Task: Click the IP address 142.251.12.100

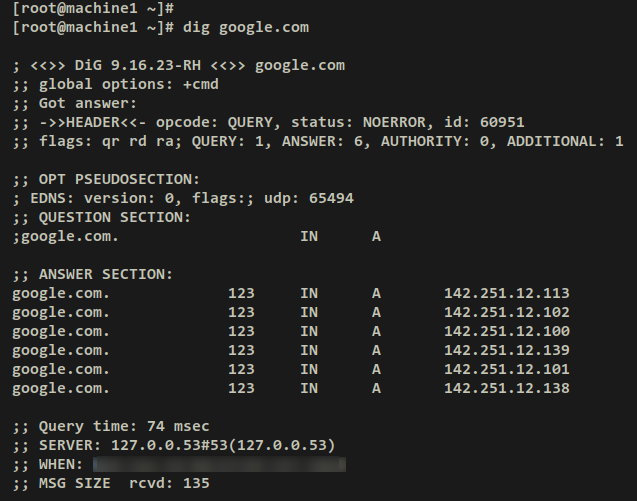Action: click(x=506, y=331)
